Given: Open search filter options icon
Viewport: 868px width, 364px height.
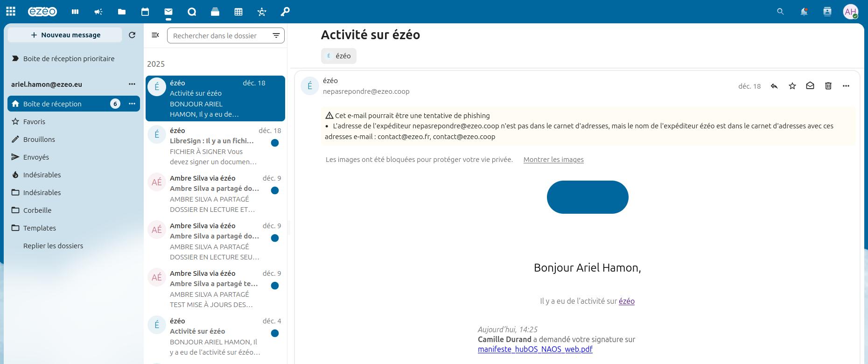Looking at the screenshot, I should 276,35.
